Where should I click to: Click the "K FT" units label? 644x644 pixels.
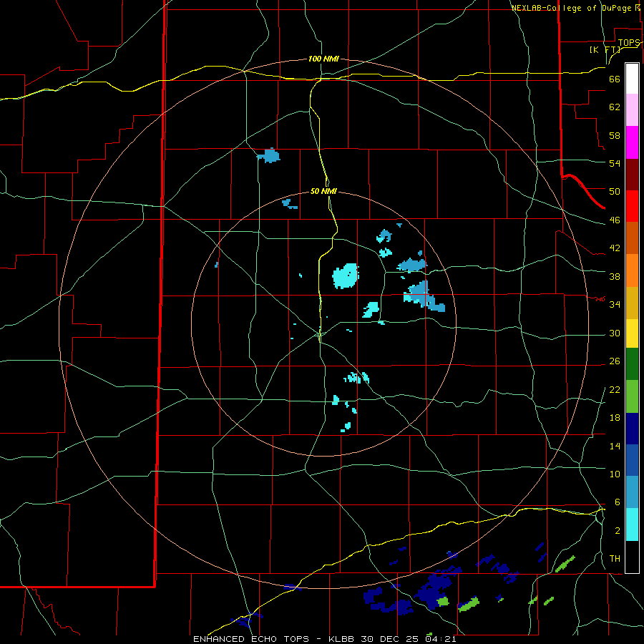coord(605,49)
